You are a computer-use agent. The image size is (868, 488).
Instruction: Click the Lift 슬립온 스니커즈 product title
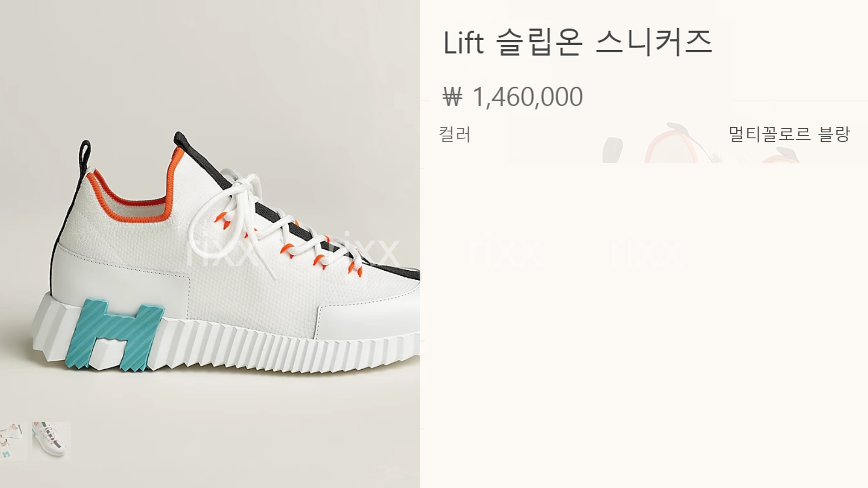pos(577,42)
